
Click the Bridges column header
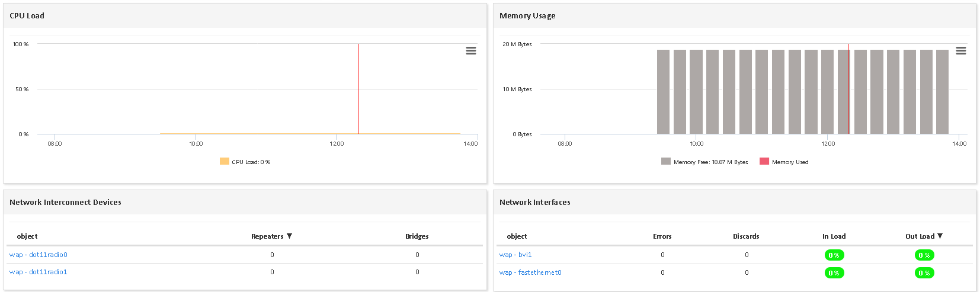(417, 236)
